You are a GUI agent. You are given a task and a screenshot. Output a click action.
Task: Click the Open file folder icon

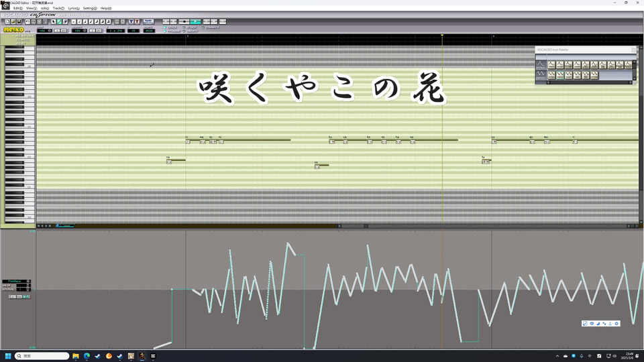point(13,21)
